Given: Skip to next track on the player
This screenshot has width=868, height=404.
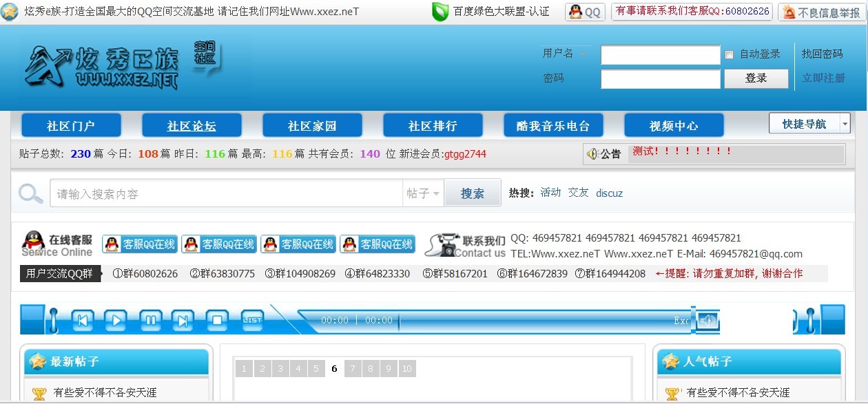Looking at the screenshot, I should pos(184,320).
